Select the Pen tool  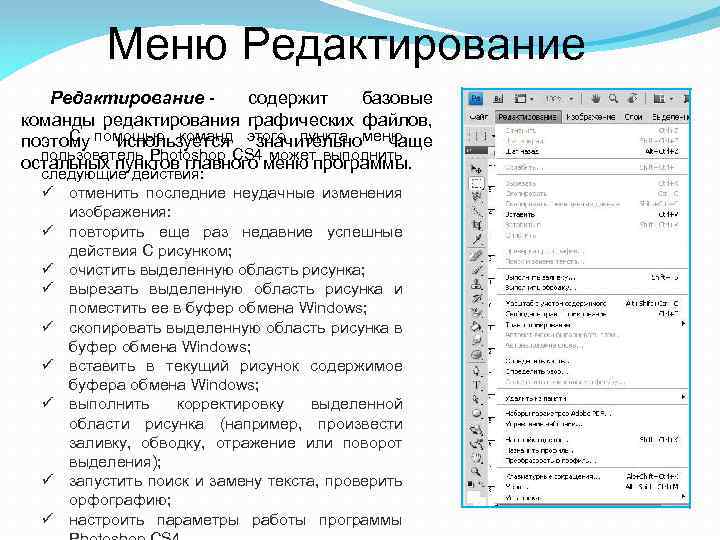(x=477, y=370)
